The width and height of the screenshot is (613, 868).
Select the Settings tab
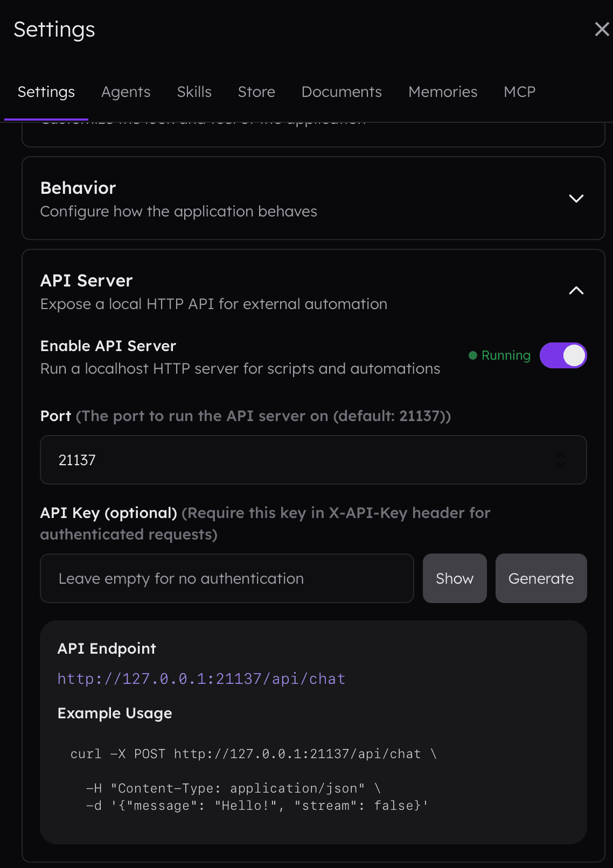coord(46,92)
